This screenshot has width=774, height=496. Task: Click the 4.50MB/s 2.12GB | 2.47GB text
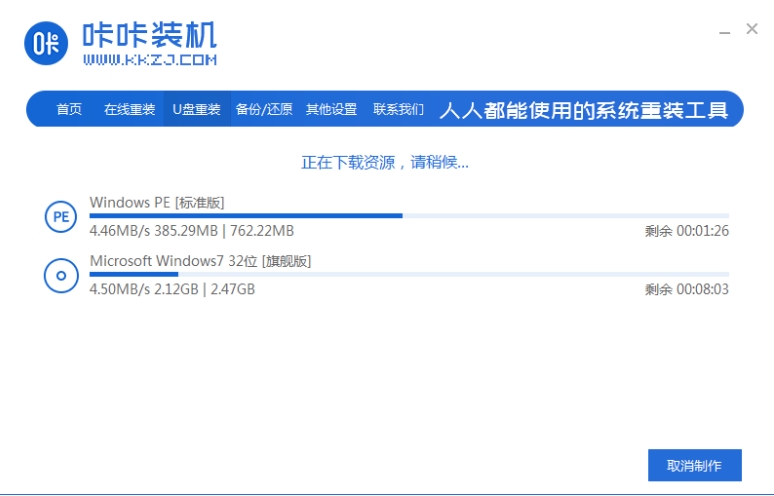(172, 289)
